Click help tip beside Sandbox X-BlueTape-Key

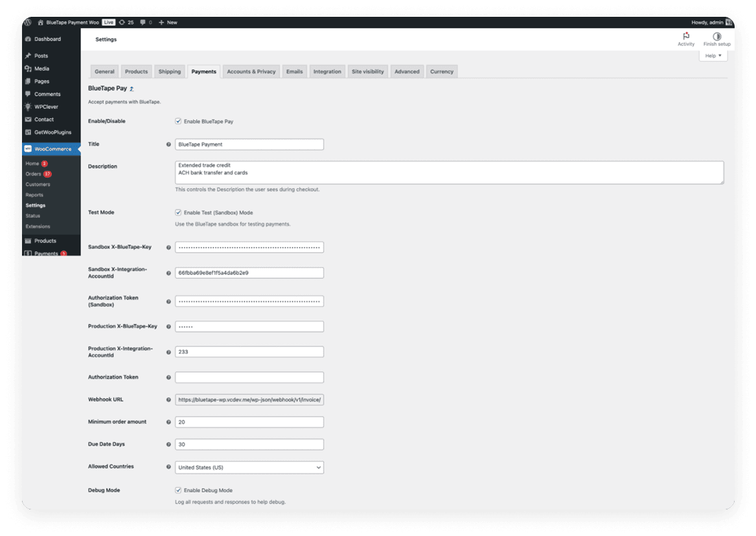(168, 248)
